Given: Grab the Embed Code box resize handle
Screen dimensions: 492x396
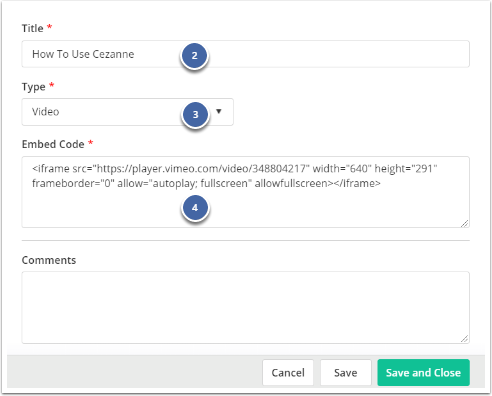Looking at the screenshot, I should (464, 223).
